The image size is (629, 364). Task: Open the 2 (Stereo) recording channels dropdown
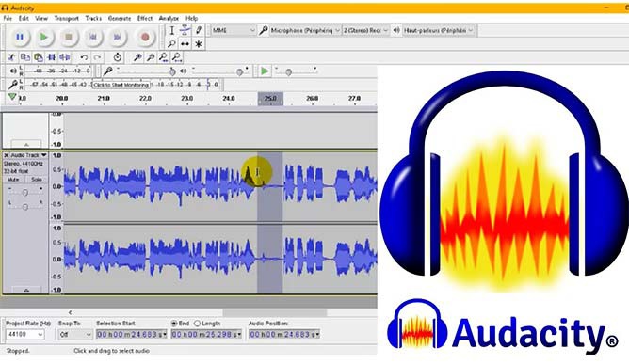(365, 30)
